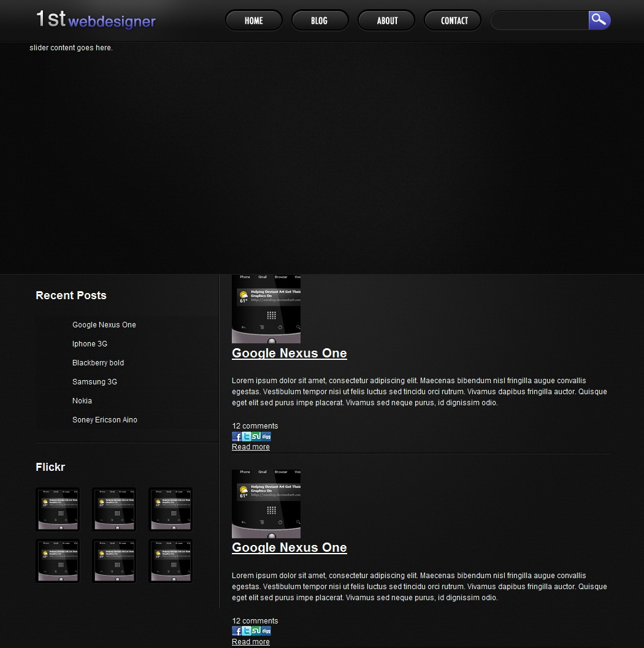Share first post on StumbleUpon
Screen dimensions: 644x648
256,436
